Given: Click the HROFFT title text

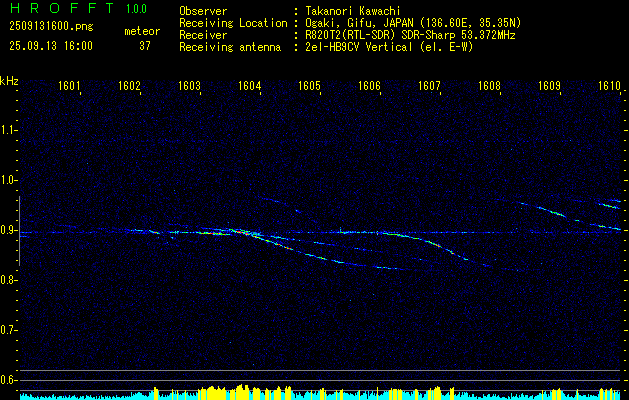Looking at the screenshot, I should [x=61, y=8].
